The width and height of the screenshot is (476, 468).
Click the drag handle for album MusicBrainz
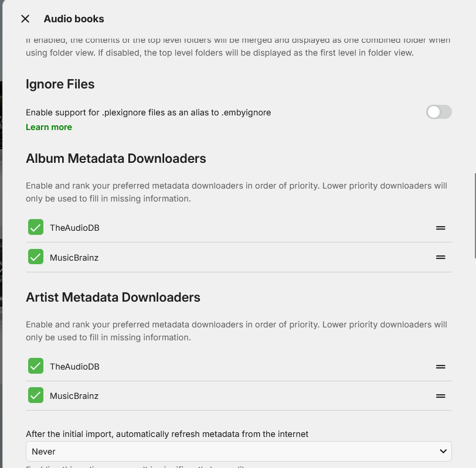[x=440, y=257]
